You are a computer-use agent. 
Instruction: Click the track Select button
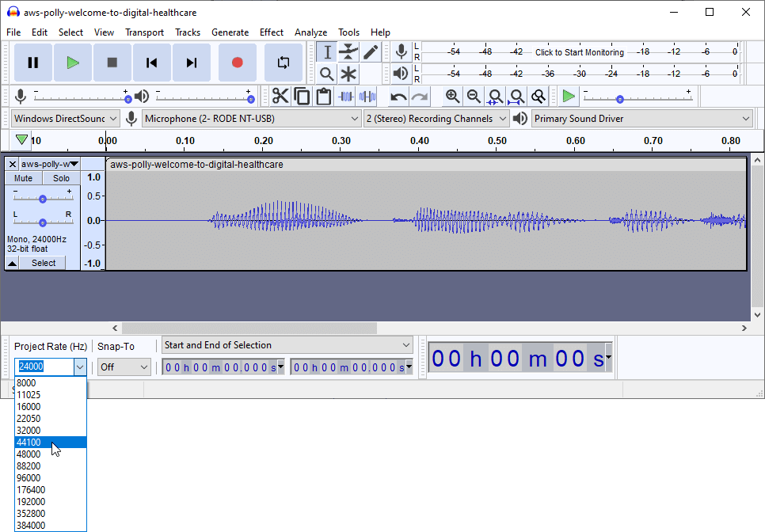coord(44,263)
